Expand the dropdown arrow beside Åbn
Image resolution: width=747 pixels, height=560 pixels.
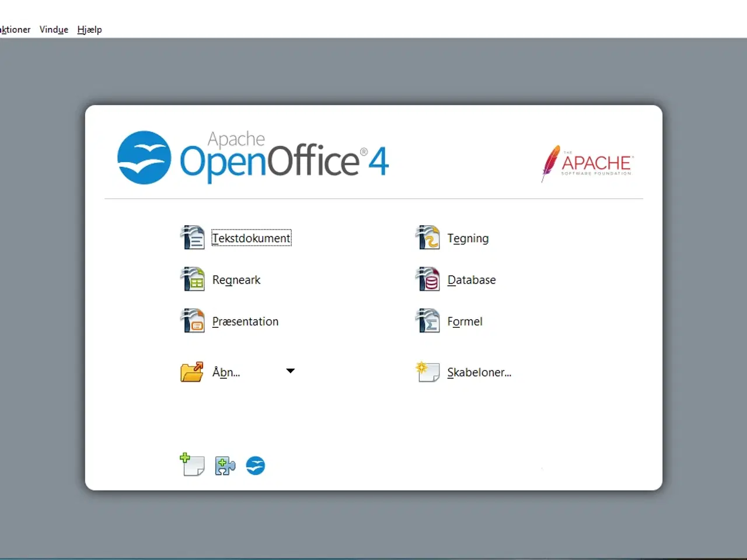[x=290, y=371]
